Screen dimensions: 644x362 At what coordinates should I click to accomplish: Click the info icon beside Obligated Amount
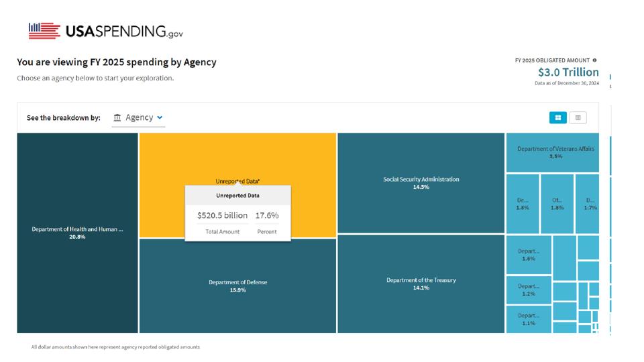tap(594, 60)
